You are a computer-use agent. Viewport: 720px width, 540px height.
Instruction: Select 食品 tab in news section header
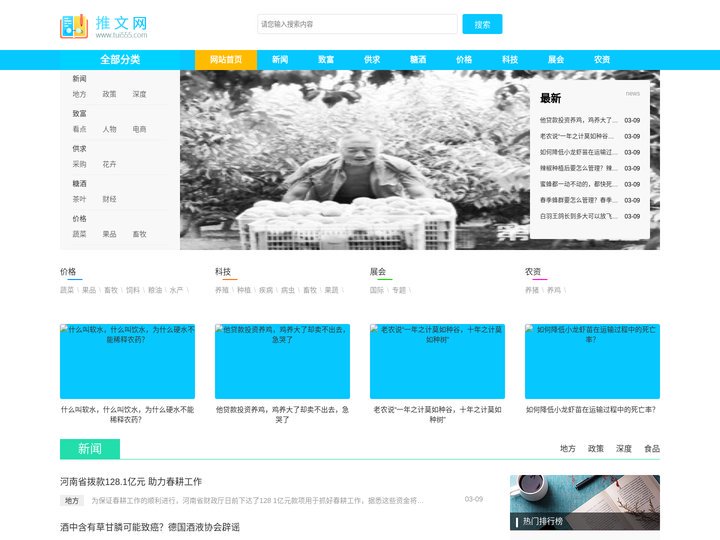[x=652, y=449]
